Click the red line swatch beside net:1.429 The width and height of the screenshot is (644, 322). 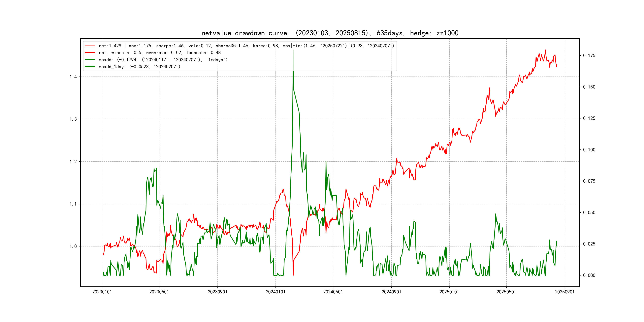point(90,46)
